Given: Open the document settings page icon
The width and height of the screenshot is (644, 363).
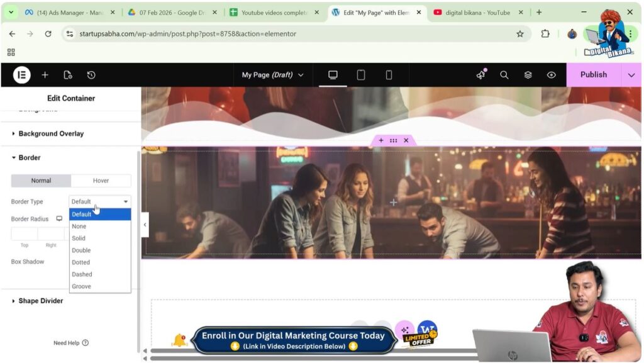Looking at the screenshot, I should click(x=68, y=75).
